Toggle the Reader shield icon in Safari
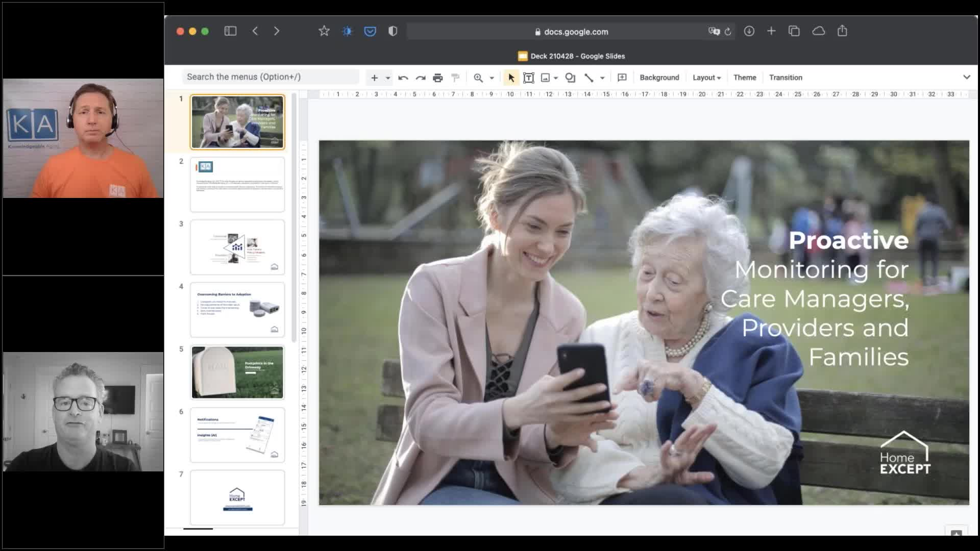This screenshot has height=551, width=980. tap(392, 31)
